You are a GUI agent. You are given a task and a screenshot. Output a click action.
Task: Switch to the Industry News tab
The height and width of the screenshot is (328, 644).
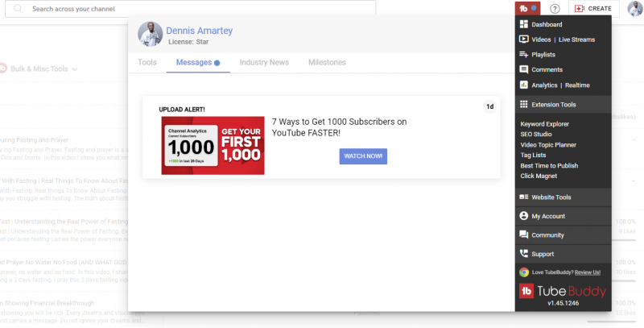pos(264,62)
